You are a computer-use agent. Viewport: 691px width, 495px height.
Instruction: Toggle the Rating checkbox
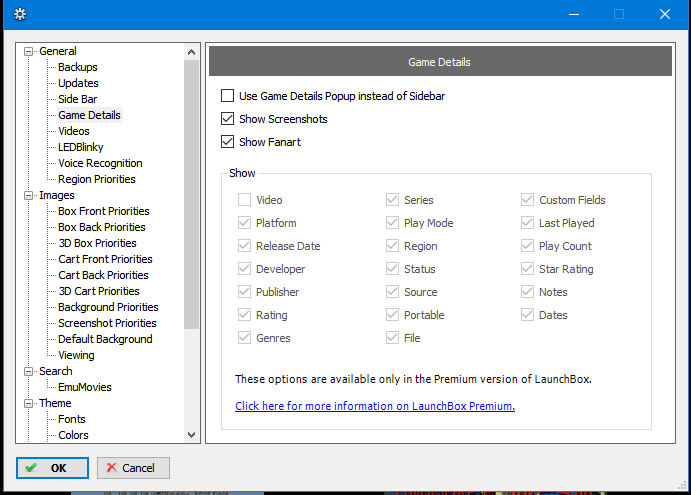(x=244, y=314)
